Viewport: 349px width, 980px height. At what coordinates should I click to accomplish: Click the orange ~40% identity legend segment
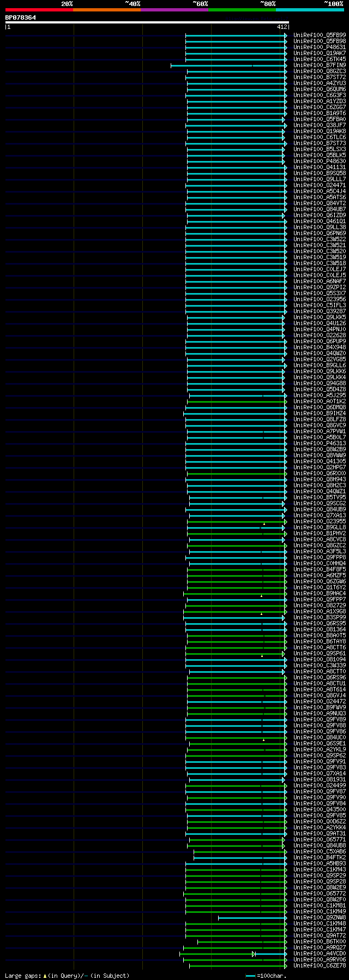pyautogui.click(x=107, y=10)
